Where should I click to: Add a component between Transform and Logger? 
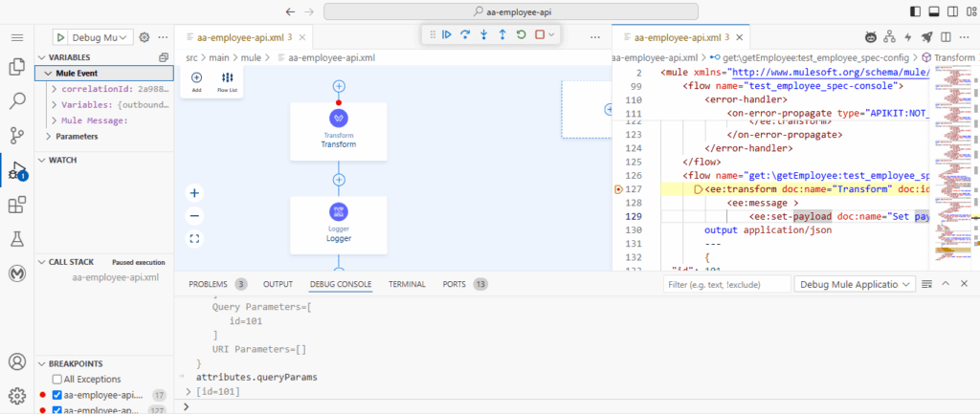339,180
